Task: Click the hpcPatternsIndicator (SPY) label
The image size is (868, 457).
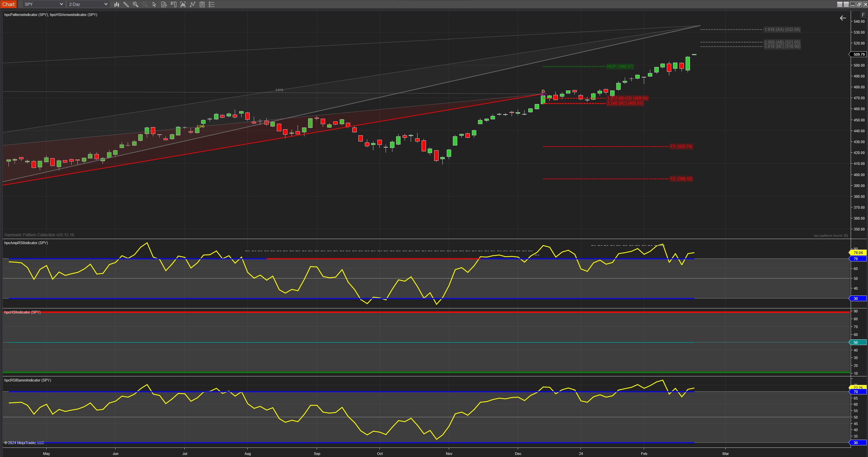Action: point(26,15)
